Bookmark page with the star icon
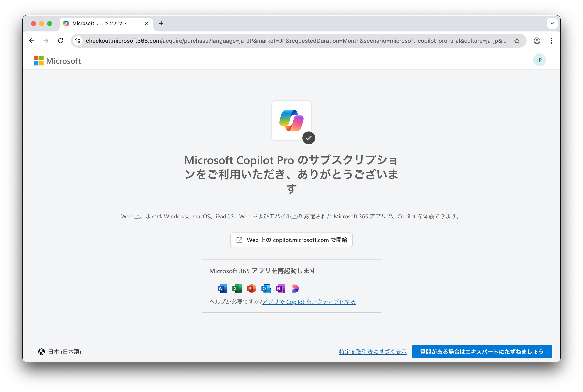The height and width of the screenshot is (392, 583). pyautogui.click(x=517, y=41)
